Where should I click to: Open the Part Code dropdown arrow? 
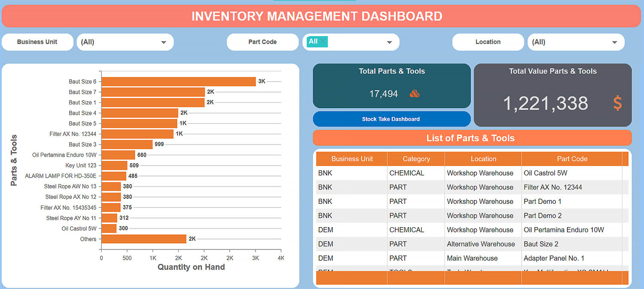(x=389, y=42)
